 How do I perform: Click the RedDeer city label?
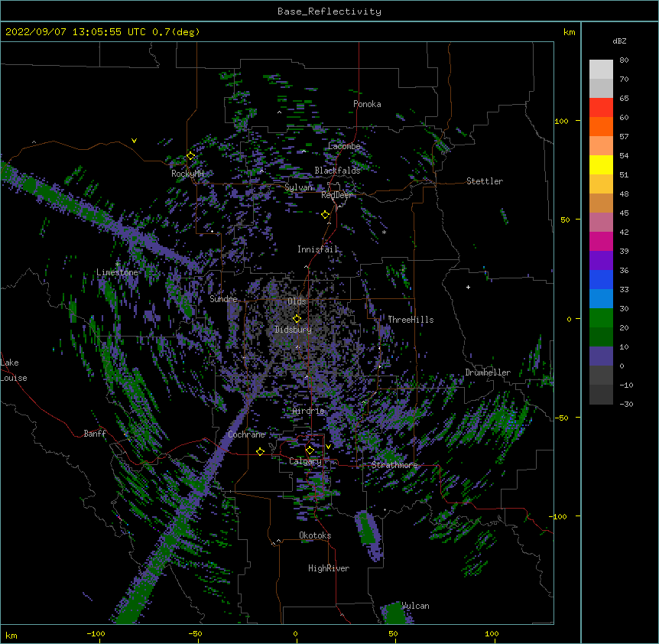(x=336, y=195)
